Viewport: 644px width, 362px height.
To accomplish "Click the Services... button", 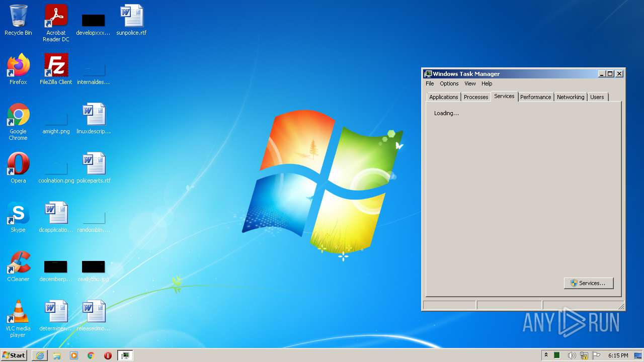I will [x=589, y=283].
